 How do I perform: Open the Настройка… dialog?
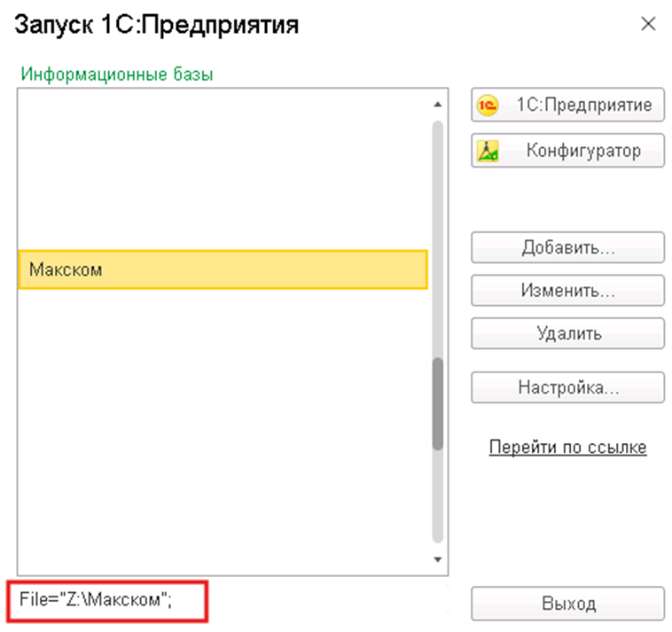567,387
